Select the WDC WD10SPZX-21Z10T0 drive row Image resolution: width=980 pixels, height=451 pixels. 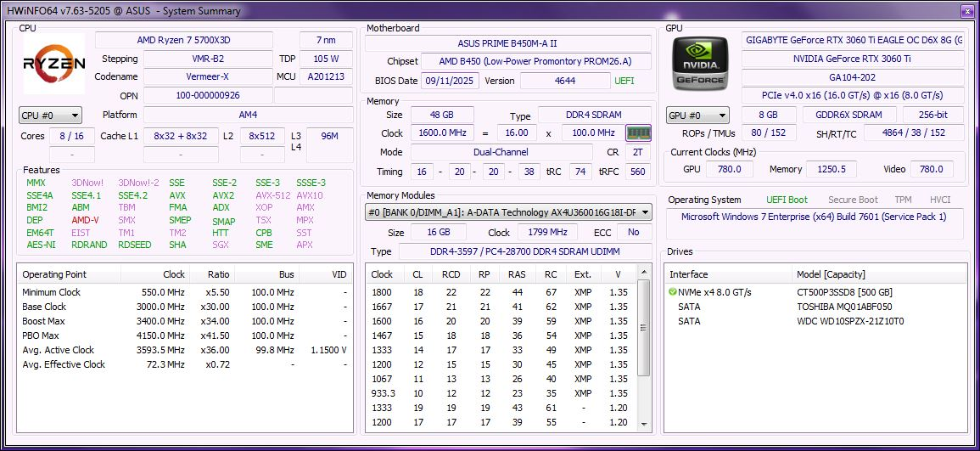point(815,321)
